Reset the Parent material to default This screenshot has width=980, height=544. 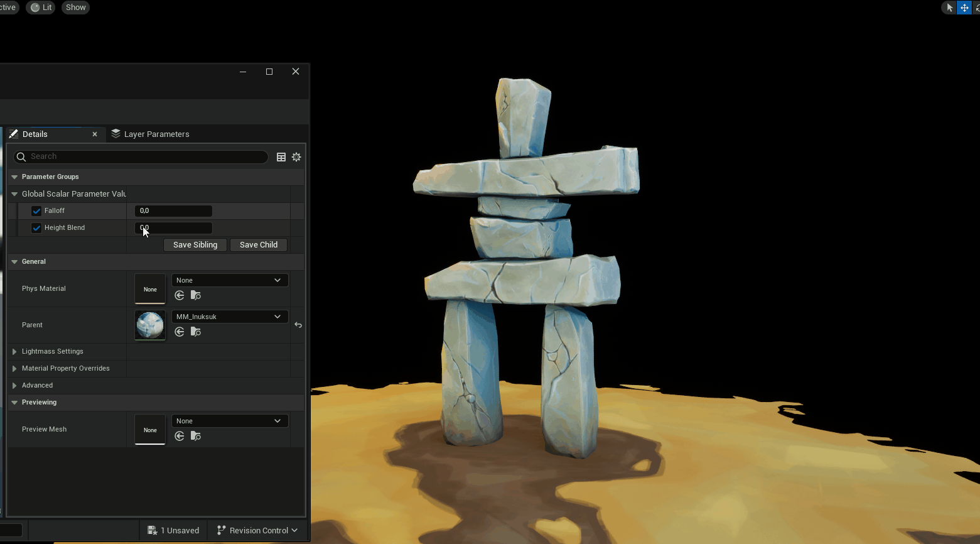[x=298, y=325]
